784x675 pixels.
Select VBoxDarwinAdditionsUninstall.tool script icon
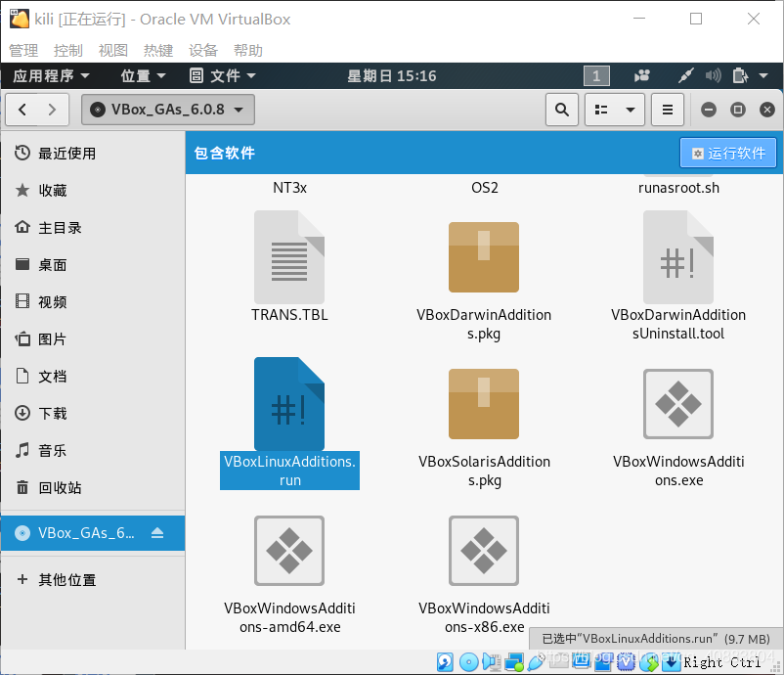pyautogui.click(x=678, y=257)
